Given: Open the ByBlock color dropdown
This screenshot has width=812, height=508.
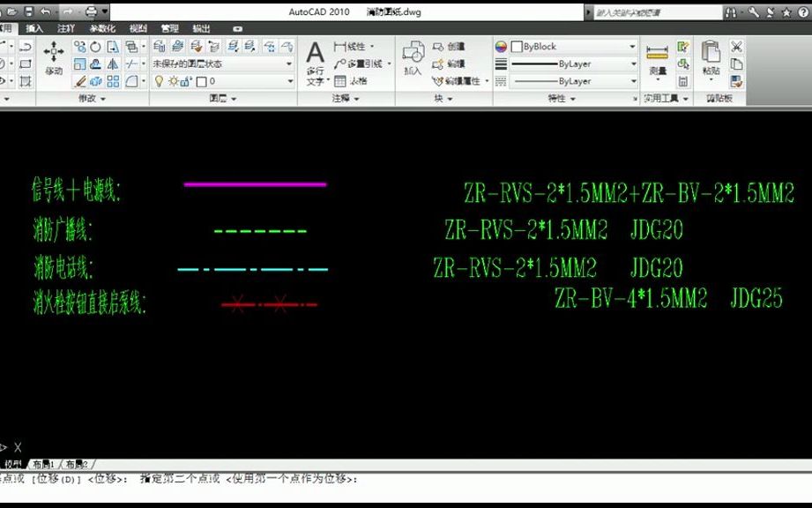Looking at the screenshot, I should pyautogui.click(x=630, y=47).
